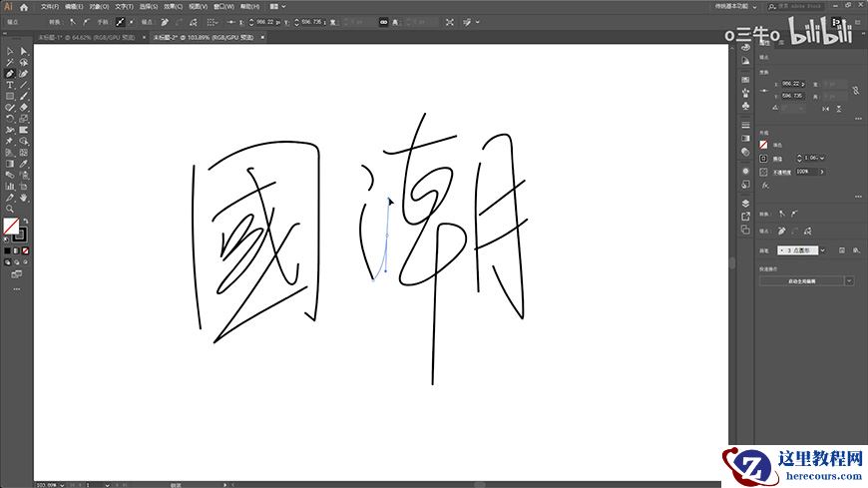This screenshot has width=868, height=488.
Task: Choose the Rotate tool
Action: pyautogui.click(x=10, y=119)
